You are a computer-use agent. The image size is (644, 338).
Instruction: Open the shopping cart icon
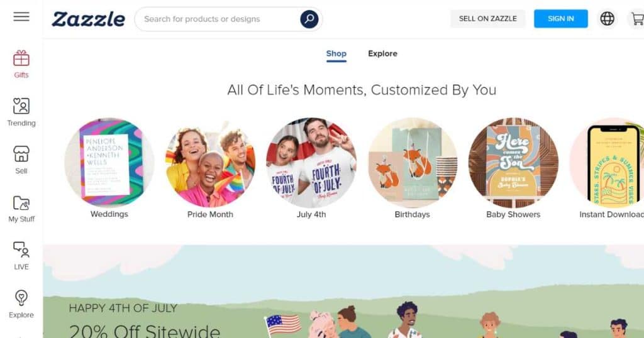[637, 18]
